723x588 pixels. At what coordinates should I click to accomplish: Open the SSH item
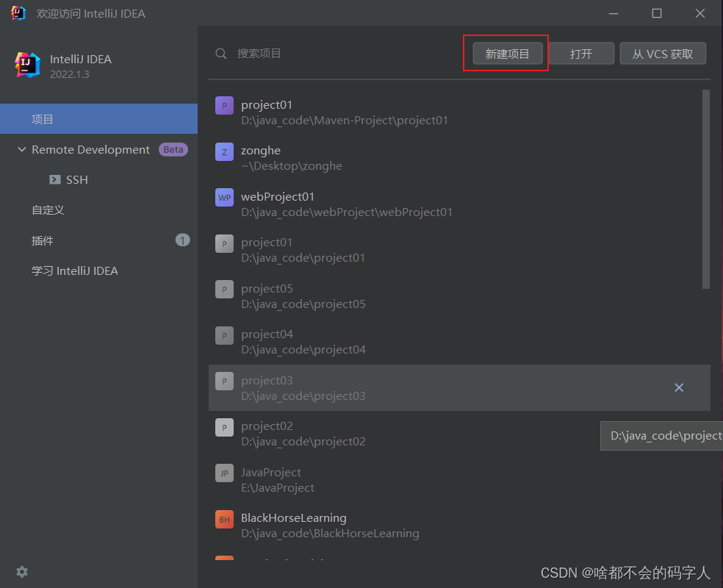coord(76,179)
